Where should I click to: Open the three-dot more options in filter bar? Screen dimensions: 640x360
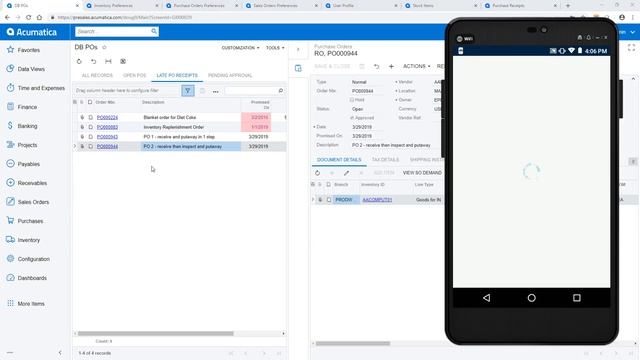pos(216,91)
